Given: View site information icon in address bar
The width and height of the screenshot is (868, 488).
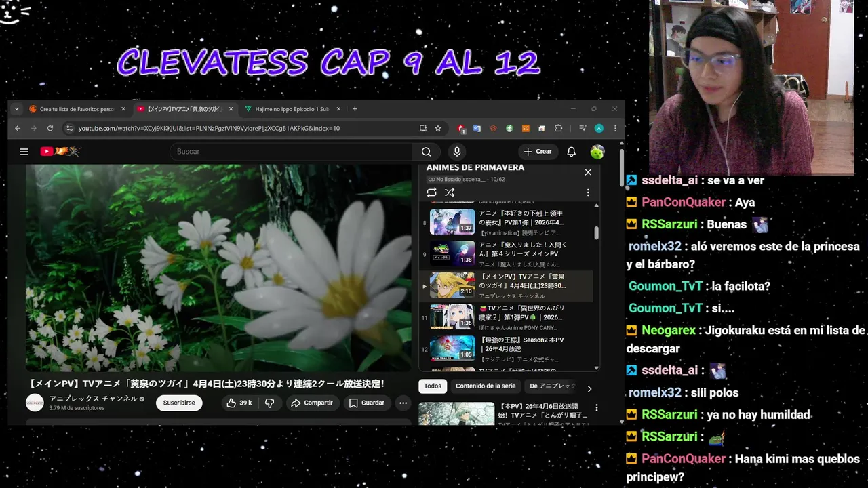Looking at the screenshot, I should pyautogui.click(x=68, y=128).
